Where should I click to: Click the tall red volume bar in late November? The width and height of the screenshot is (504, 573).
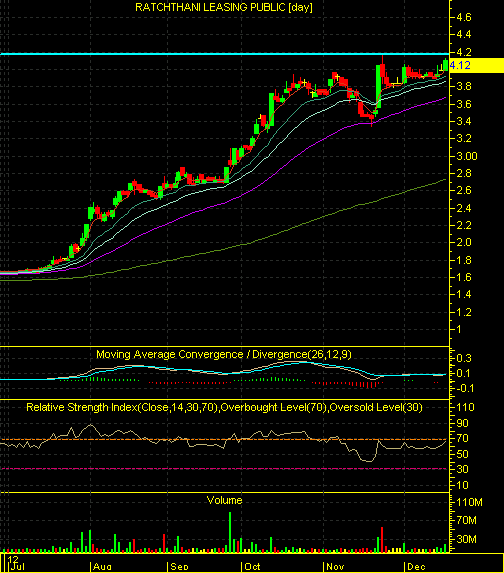coord(382,539)
